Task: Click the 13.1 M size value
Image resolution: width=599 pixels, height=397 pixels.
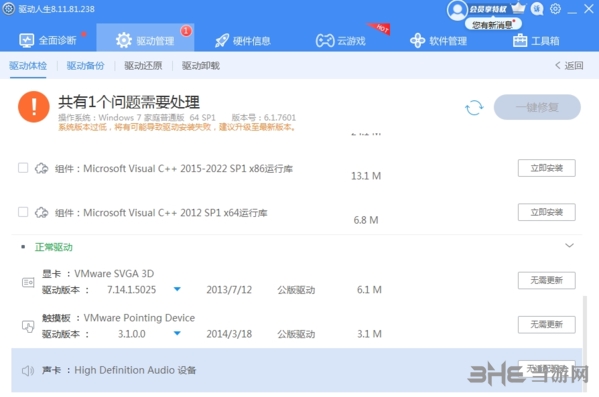Action: [366, 176]
